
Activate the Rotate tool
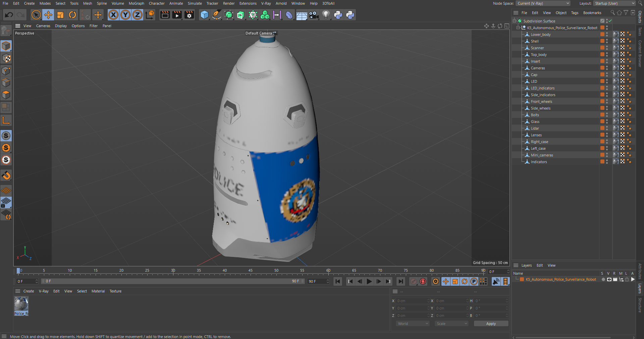[x=72, y=15]
